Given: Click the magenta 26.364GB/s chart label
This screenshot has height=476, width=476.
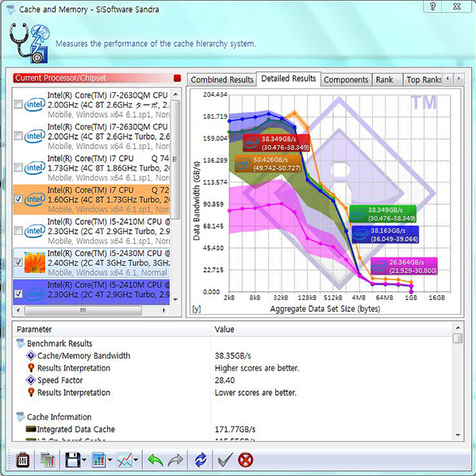Looking at the screenshot, I should coord(404,267).
